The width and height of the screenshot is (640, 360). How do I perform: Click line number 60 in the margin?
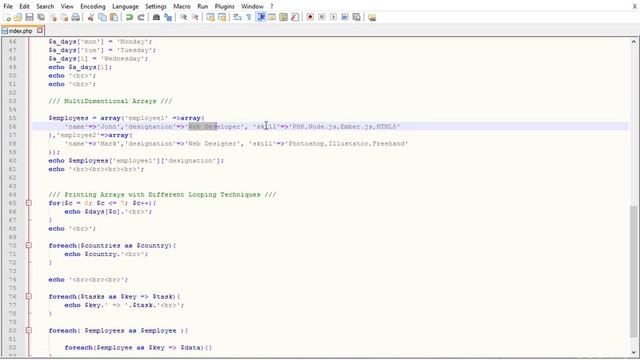(12, 160)
